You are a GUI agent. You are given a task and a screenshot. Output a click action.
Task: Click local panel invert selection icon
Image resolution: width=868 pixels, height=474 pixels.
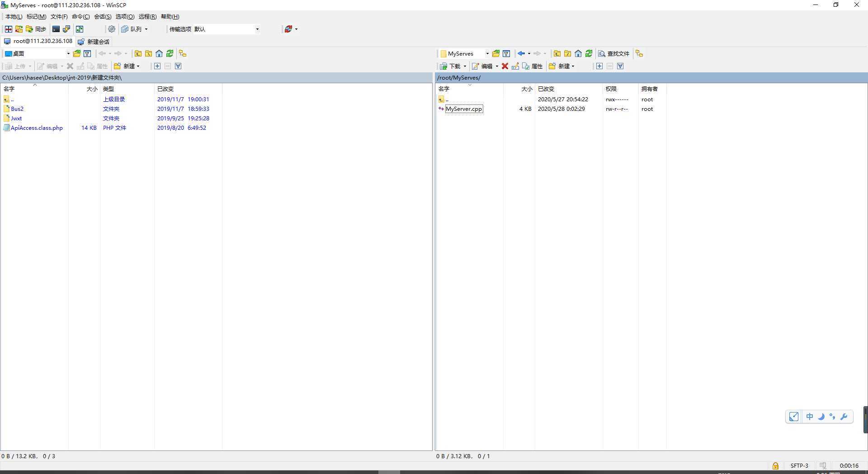(178, 66)
